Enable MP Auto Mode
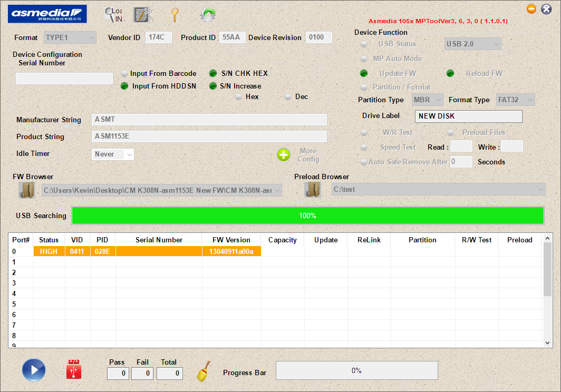The height and width of the screenshot is (392, 561). pyautogui.click(x=364, y=58)
